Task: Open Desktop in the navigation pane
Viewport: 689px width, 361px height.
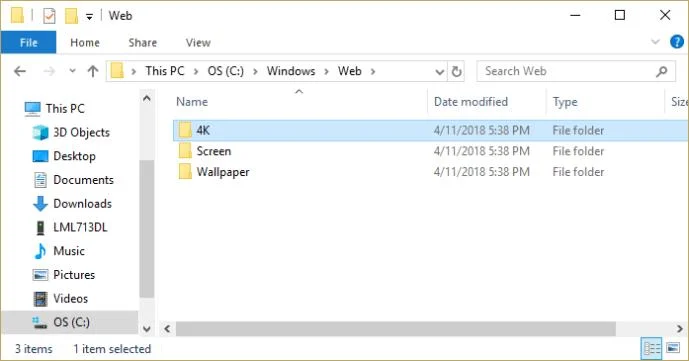Action: [x=74, y=156]
